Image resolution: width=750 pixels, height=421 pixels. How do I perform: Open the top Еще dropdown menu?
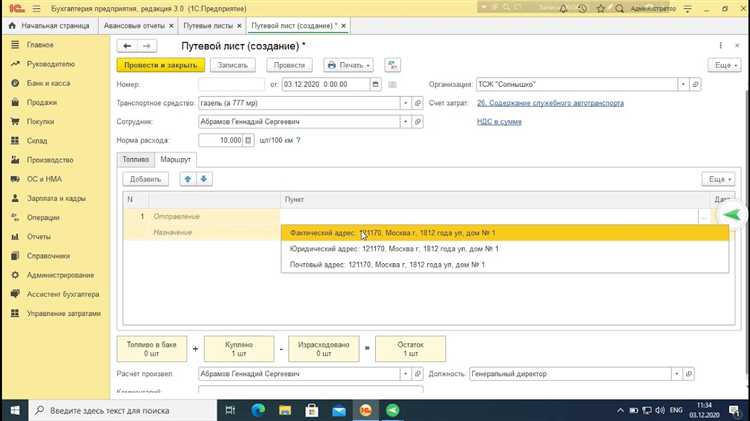point(724,65)
